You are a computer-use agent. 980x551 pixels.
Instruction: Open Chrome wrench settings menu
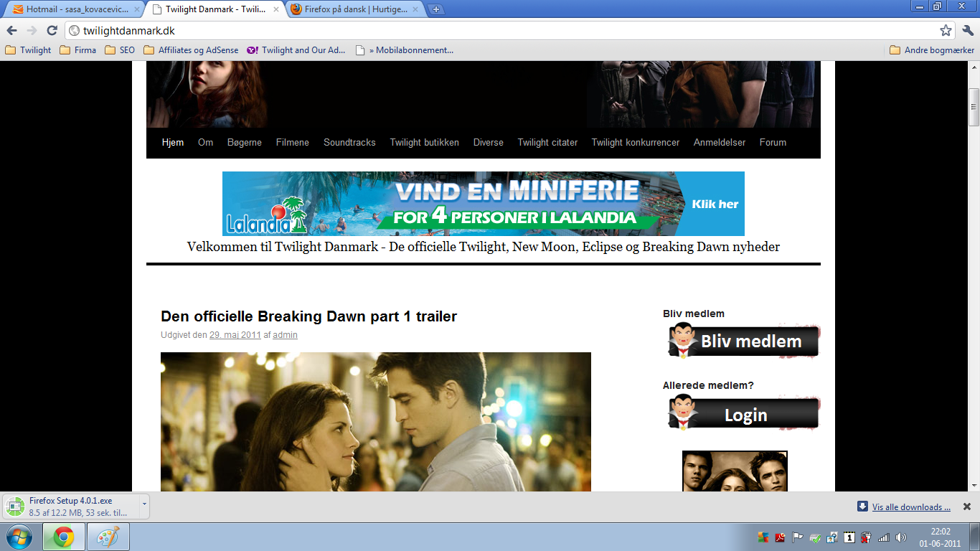click(x=968, y=31)
